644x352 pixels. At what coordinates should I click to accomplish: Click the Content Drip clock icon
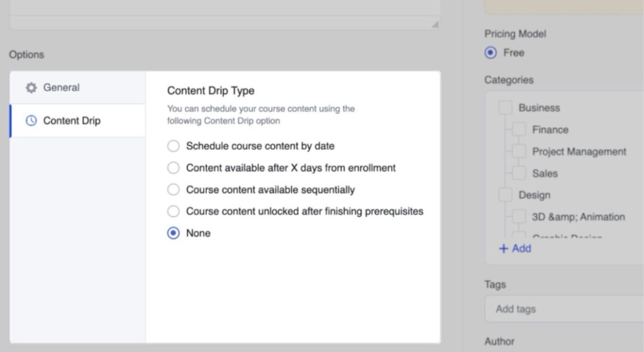pos(31,121)
